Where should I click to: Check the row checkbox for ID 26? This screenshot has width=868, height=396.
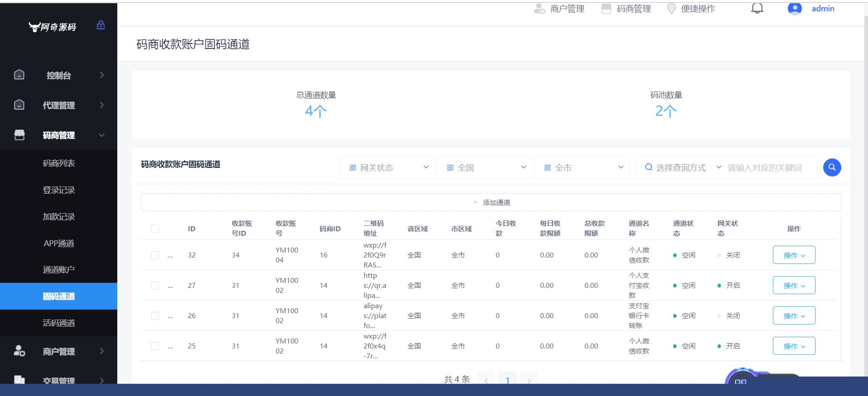point(155,316)
